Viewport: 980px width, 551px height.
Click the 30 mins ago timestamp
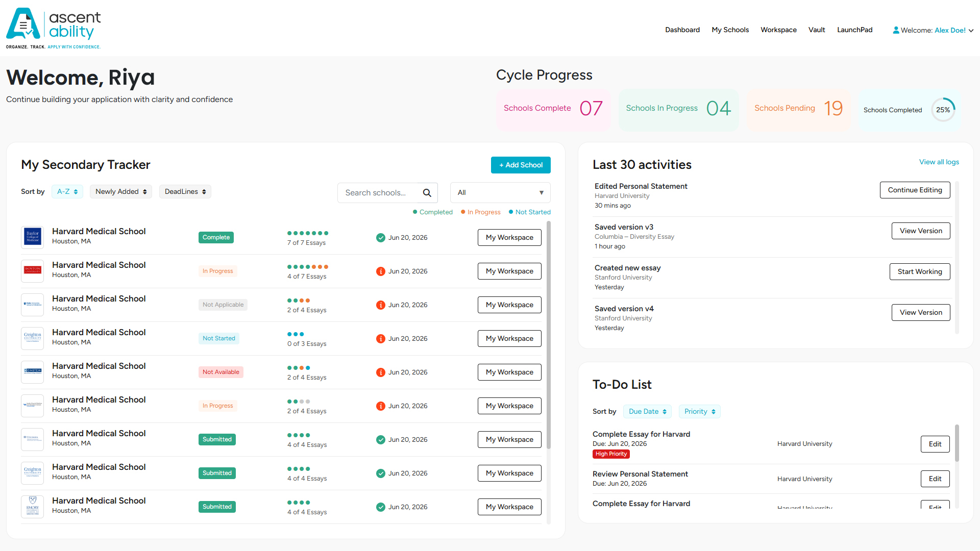point(612,206)
